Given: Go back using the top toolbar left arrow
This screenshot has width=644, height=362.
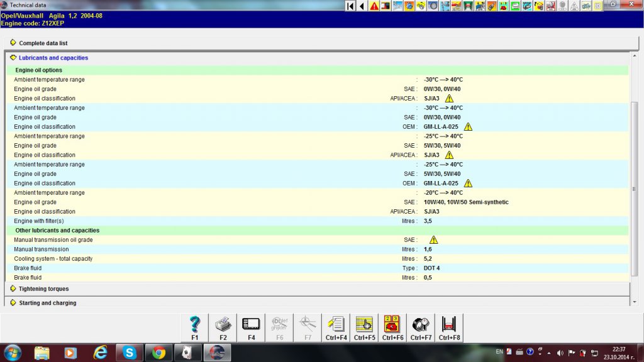Looking at the screenshot, I should point(362,6).
